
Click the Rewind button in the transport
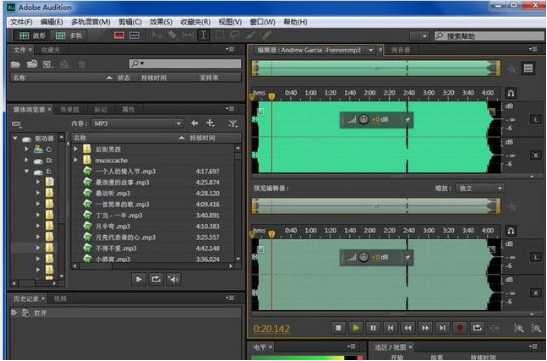[407, 328]
